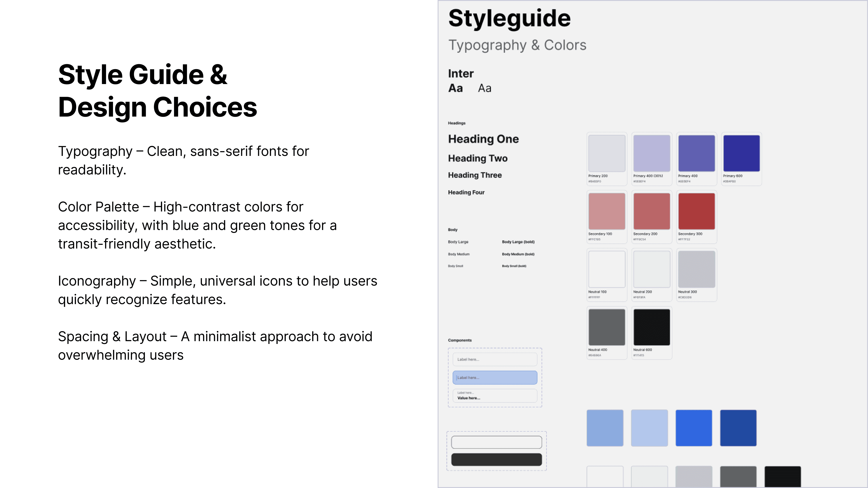Screen dimensions: 868x488
Task: Click the regular 'Body Small' sample text
Action: pos(455,266)
